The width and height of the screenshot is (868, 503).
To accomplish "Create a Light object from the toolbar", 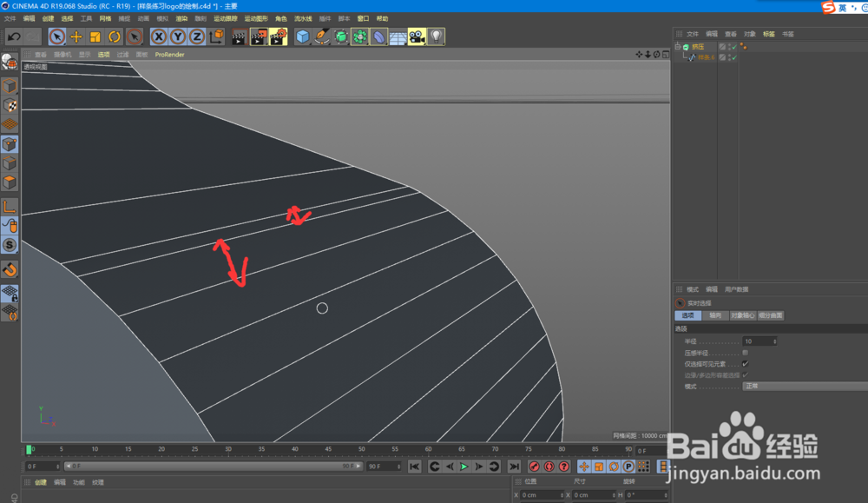I will coord(437,36).
